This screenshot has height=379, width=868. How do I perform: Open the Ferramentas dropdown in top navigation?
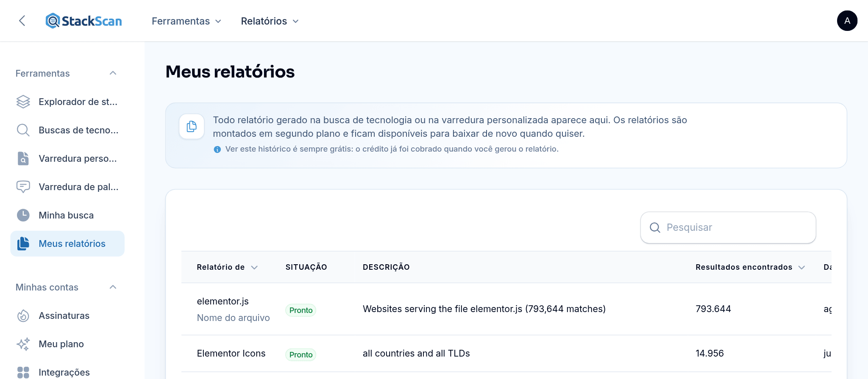tap(186, 21)
